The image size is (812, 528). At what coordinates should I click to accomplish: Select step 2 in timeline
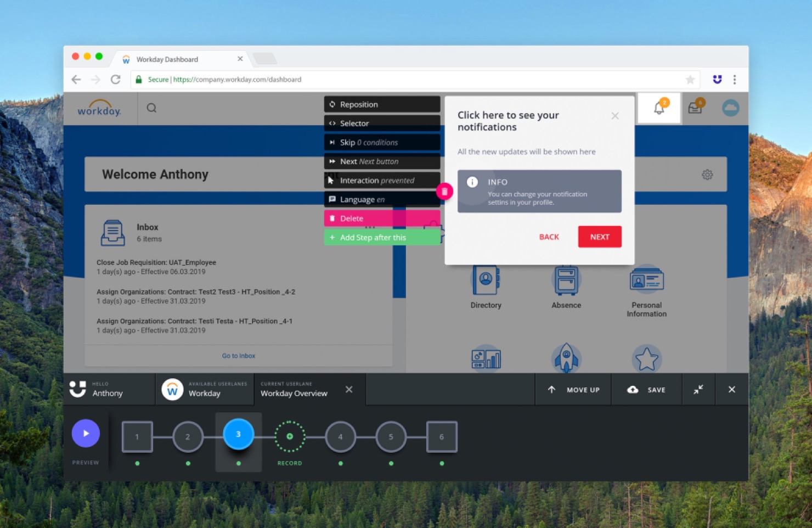[188, 437]
